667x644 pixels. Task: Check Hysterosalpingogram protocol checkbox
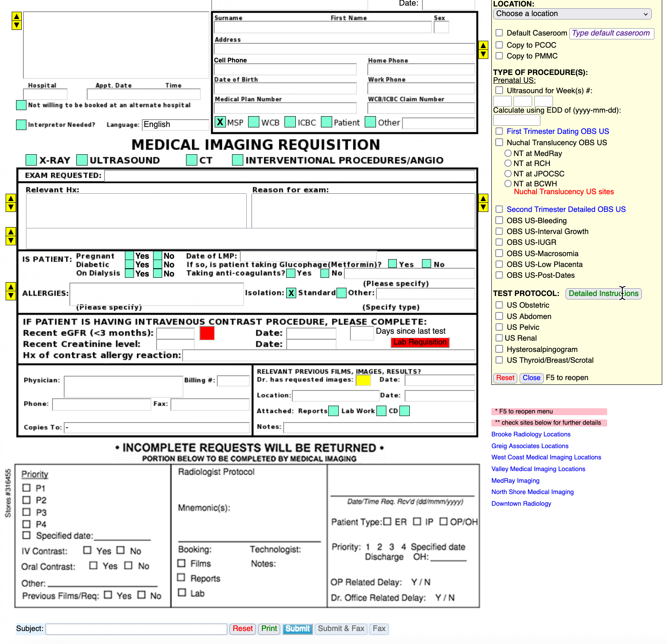[x=499, y=349]
